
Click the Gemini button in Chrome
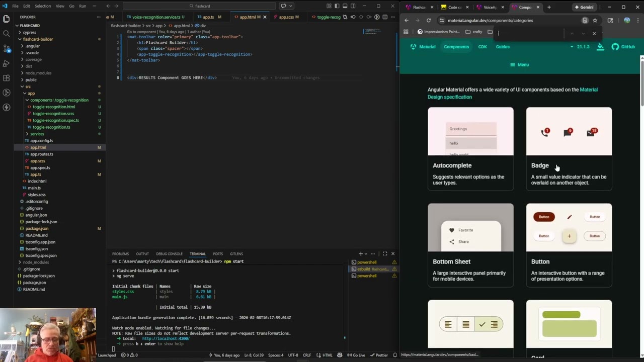click(x=584, y=7)
